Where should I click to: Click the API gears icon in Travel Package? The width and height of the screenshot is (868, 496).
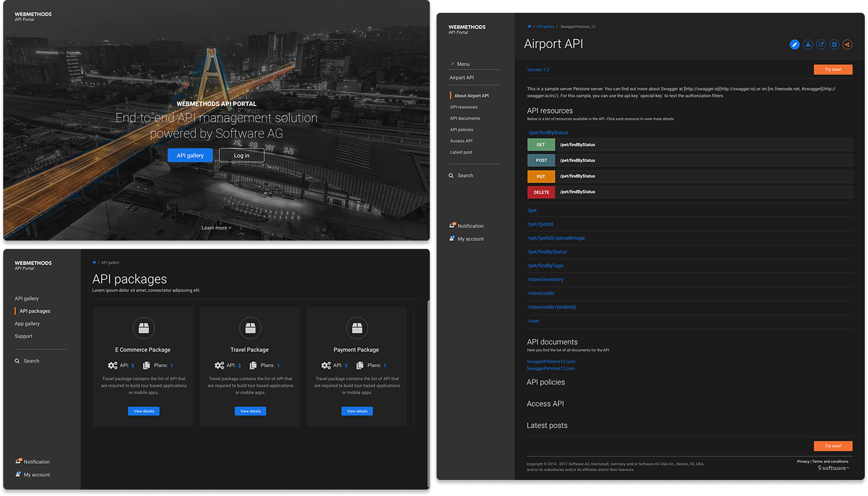click(x=219, y=365)
